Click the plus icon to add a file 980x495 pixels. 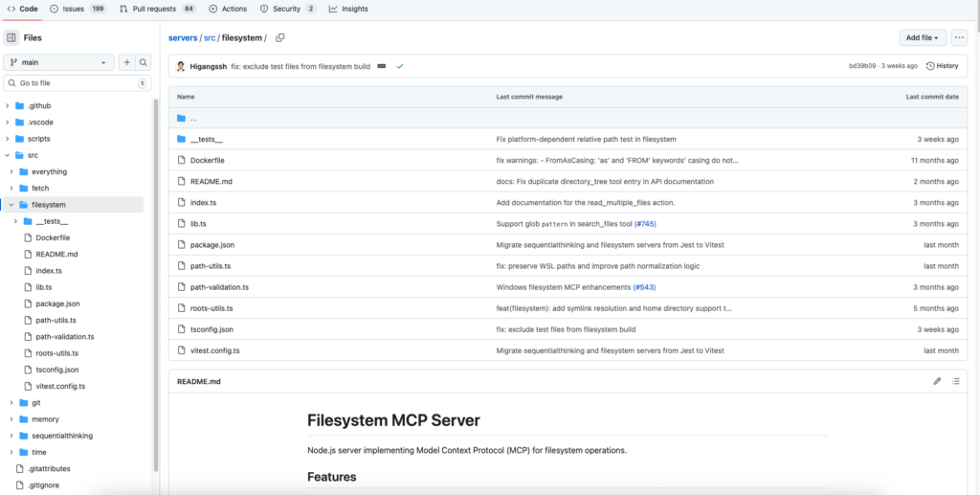tap(126, 62)
